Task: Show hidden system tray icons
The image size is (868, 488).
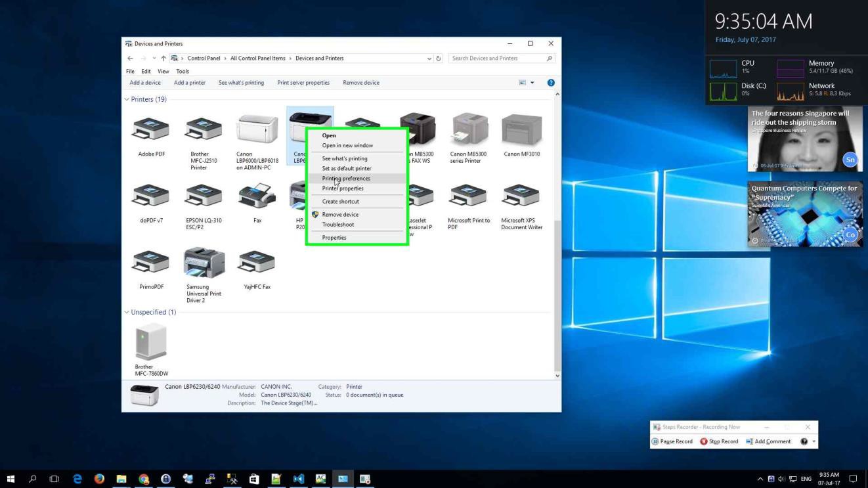Action: (x=761, y=479)
